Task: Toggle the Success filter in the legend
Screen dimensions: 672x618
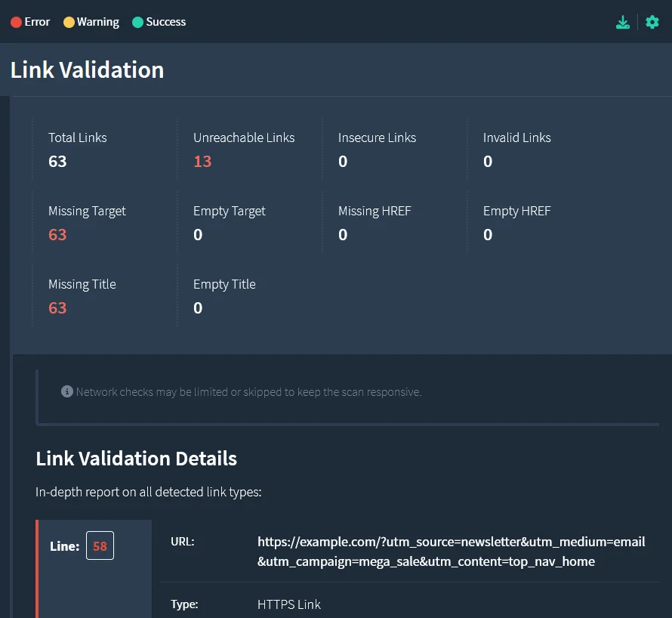Action: pyautogui.click(x=159, y=22)
